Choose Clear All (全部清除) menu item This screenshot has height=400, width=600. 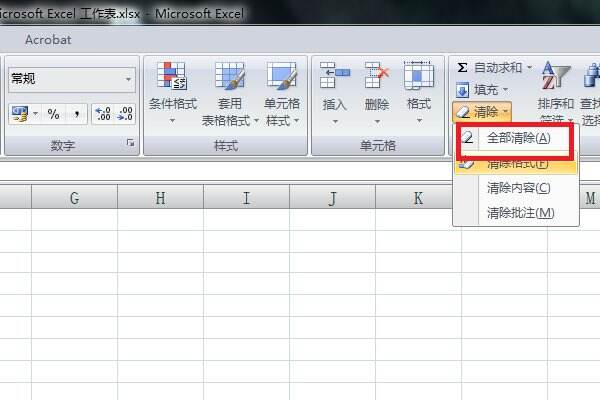[x=516, y=138]
